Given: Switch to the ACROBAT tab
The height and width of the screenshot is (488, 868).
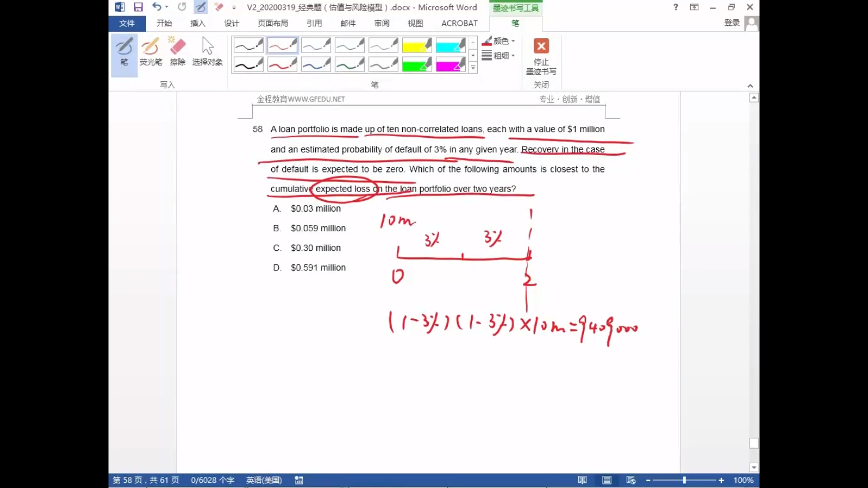Looking at the screenshot, I should [x=459, y=23].
